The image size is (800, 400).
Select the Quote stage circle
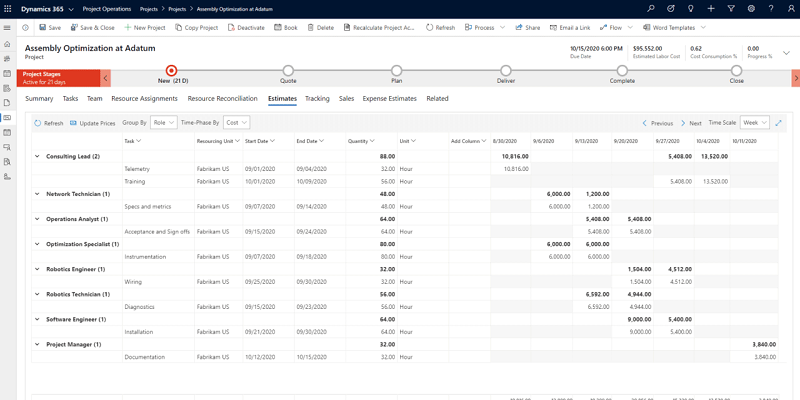point(288,71)
